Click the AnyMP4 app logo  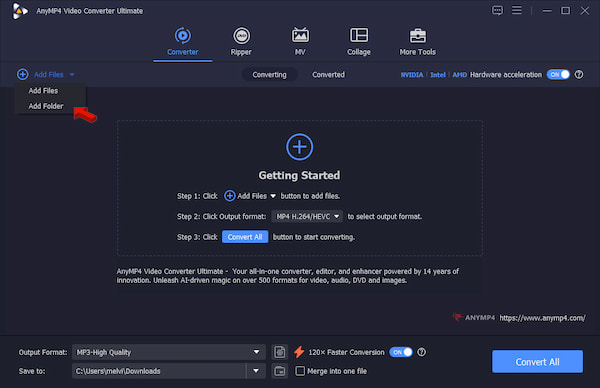click(19, 11)
